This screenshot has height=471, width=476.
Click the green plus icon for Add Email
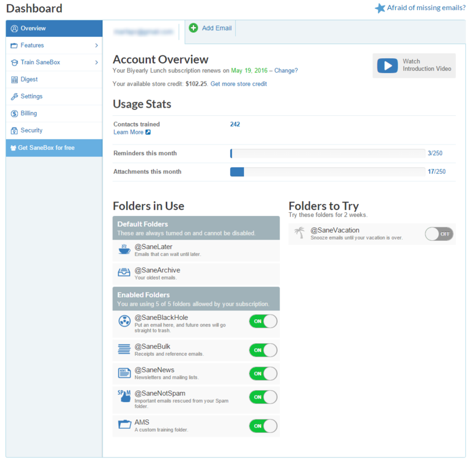[x=193, y=28]
